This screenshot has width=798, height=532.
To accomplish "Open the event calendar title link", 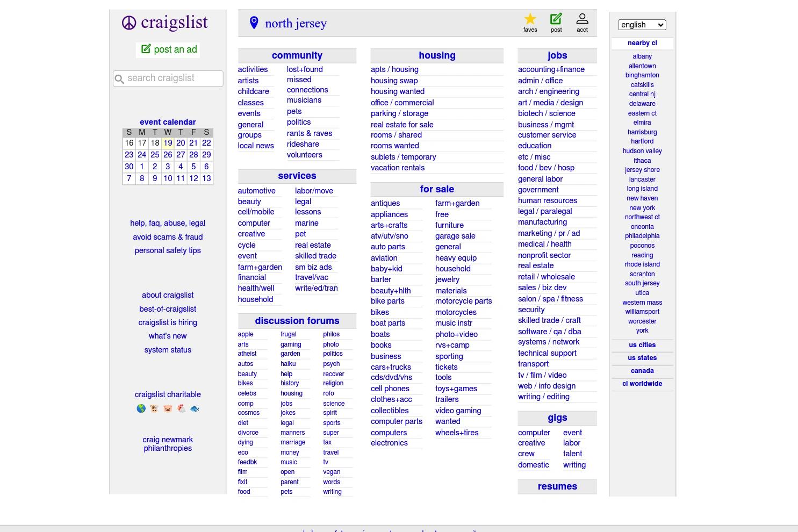I will click(x=168, y=122).
